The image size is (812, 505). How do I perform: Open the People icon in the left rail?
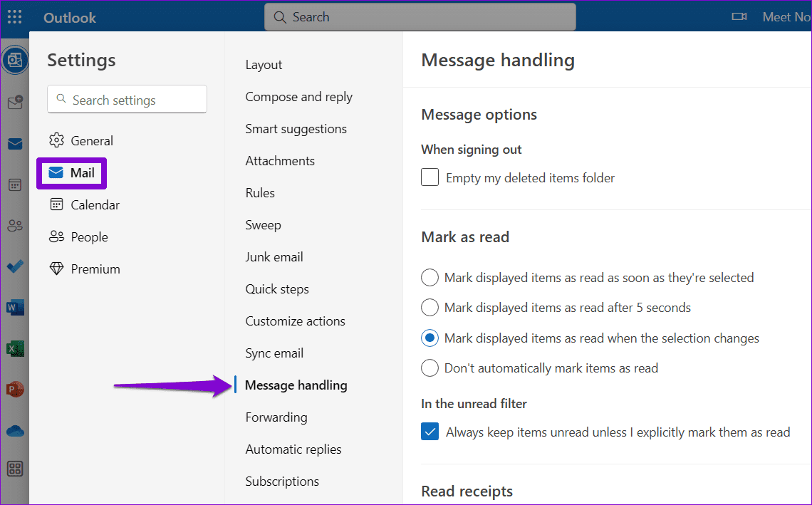click(15, 224)
